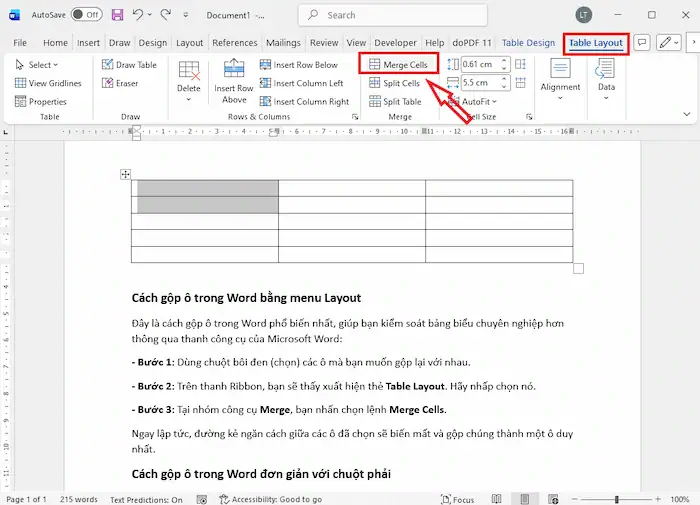Activate the Draw Table tool
Image resolution: width=700 pixels, height=505 pixels.
point(129,65)
